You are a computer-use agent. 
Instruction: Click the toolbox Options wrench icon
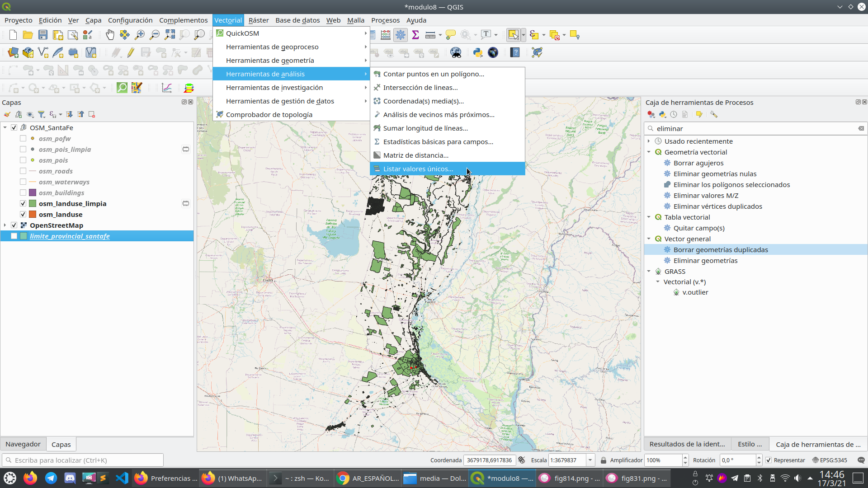[x=714, y=114]
